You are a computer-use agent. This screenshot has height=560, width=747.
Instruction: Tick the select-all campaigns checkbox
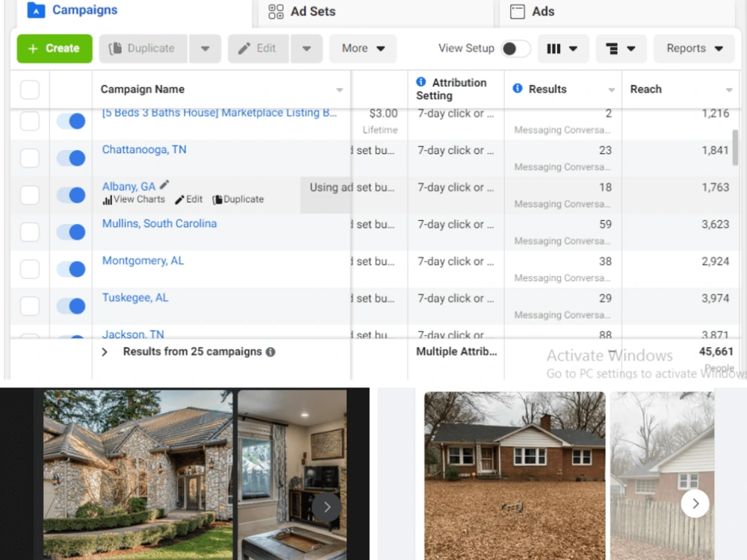coord(30,90)
